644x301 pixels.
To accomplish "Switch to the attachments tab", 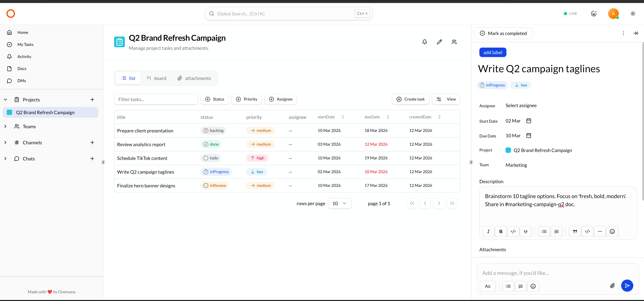I will (x=194, y=78).
